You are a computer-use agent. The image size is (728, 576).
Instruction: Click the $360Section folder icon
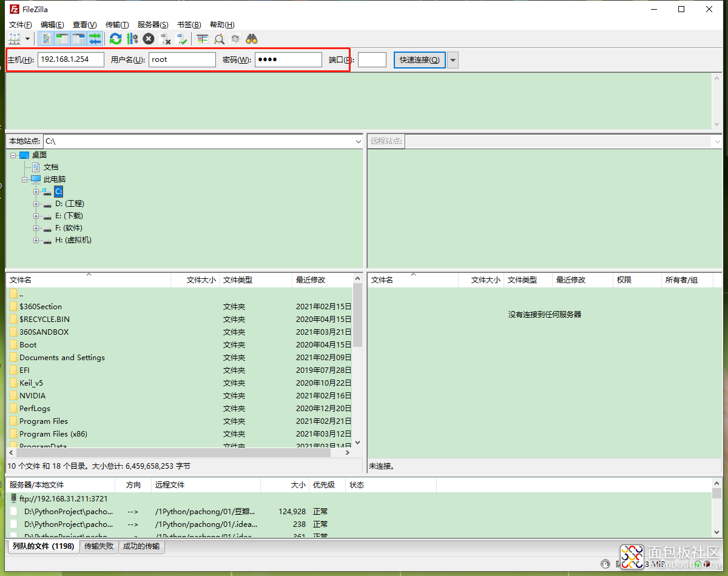13,307
